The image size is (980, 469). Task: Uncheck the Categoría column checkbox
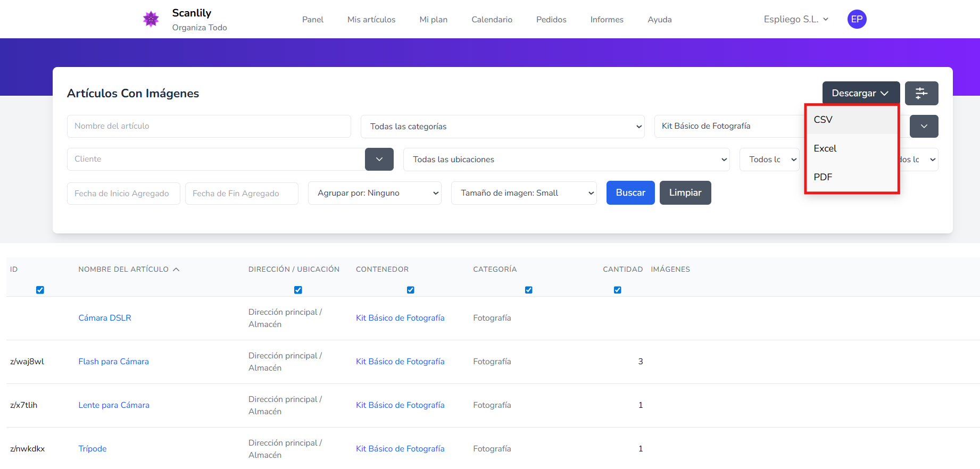click(528, 290)
